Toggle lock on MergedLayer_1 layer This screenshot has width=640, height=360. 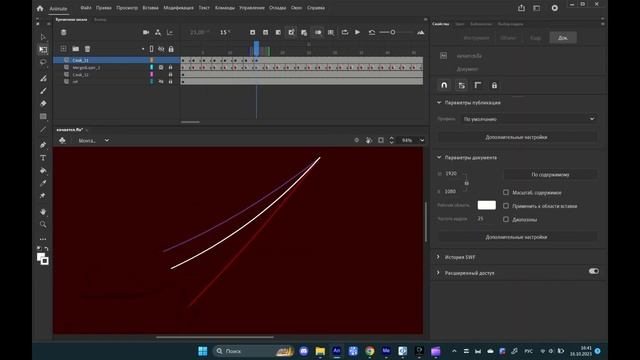[x=171, y=67]
